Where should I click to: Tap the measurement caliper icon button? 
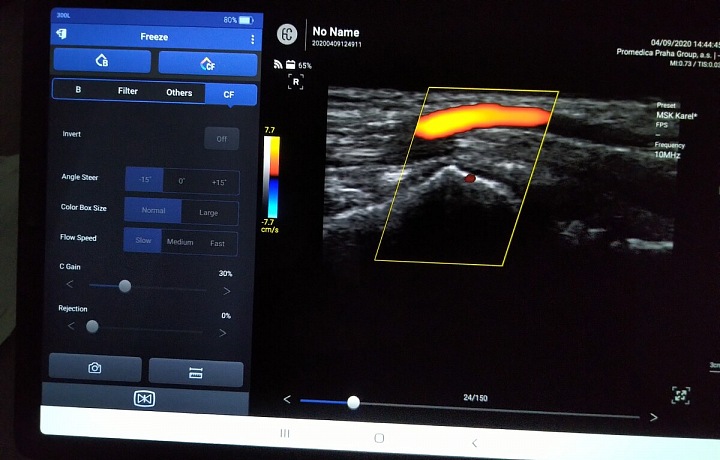point(196,372)
